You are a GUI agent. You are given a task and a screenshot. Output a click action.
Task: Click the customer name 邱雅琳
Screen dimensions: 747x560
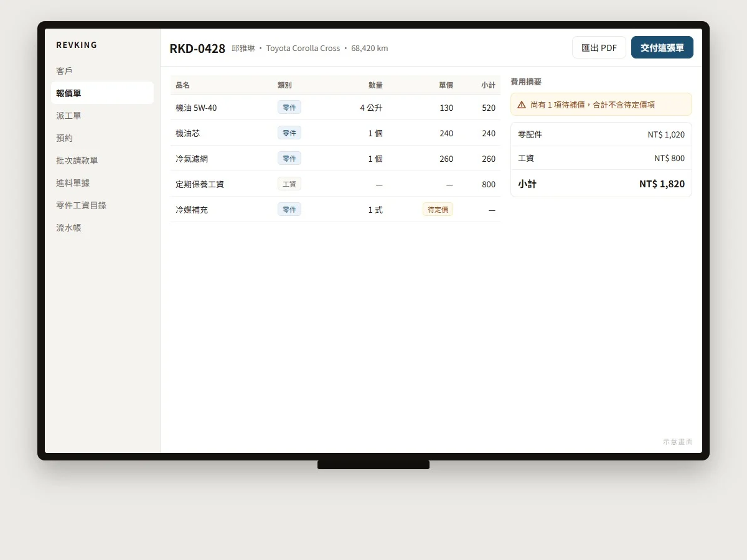(x=243, y=48)
